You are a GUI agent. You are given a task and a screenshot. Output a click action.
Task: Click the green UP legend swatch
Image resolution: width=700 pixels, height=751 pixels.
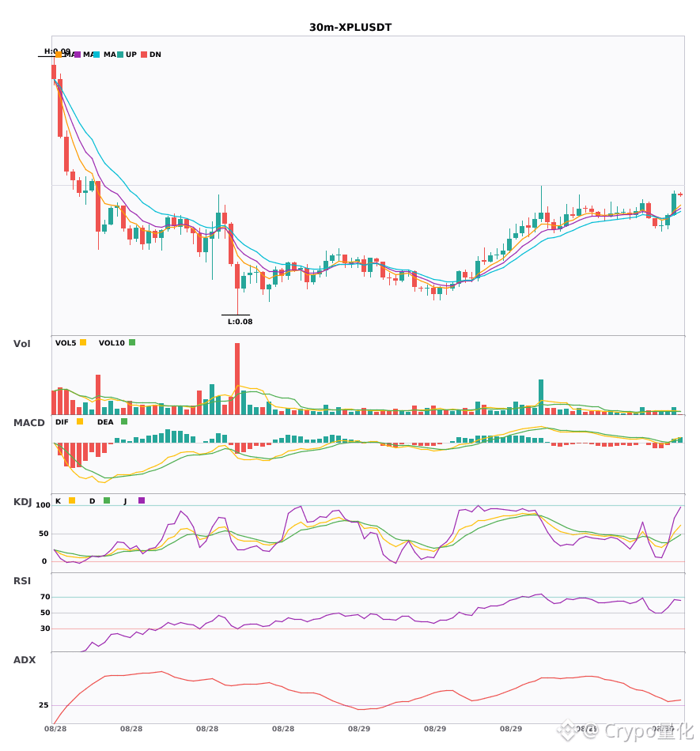point(120,55)
